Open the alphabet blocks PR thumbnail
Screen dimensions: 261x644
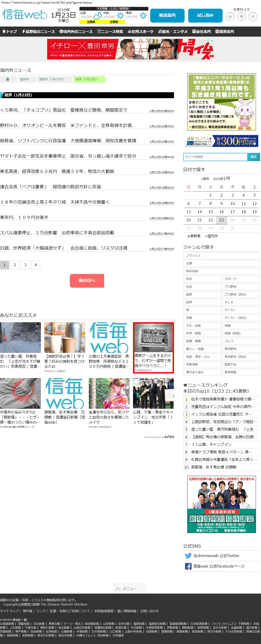153,338
